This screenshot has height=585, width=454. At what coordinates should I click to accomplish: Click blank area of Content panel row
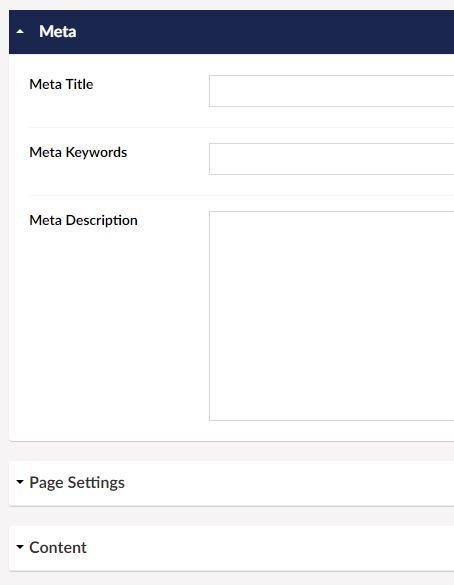(x=269, y=548)
